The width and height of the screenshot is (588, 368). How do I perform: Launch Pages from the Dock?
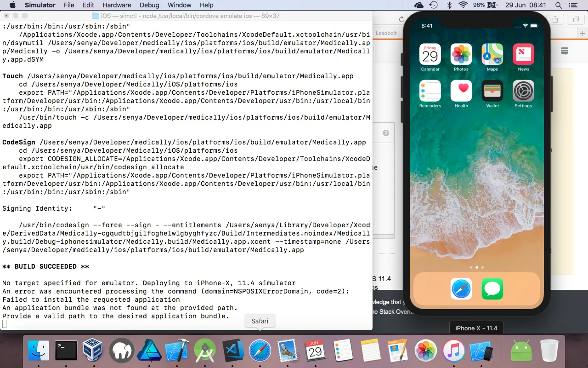tap(399, 351)
